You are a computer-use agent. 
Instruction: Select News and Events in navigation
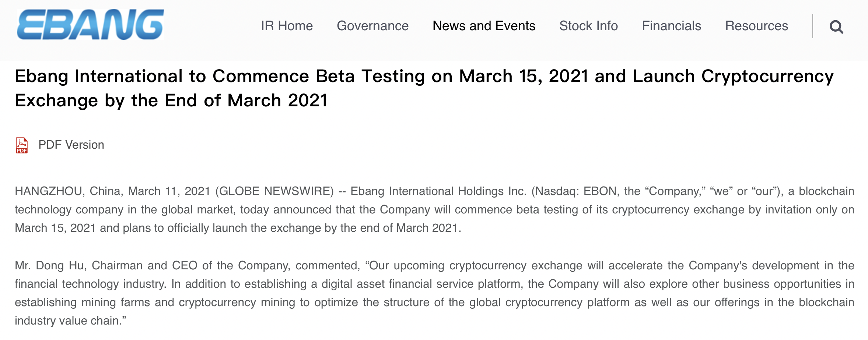(x=484, y=26)
